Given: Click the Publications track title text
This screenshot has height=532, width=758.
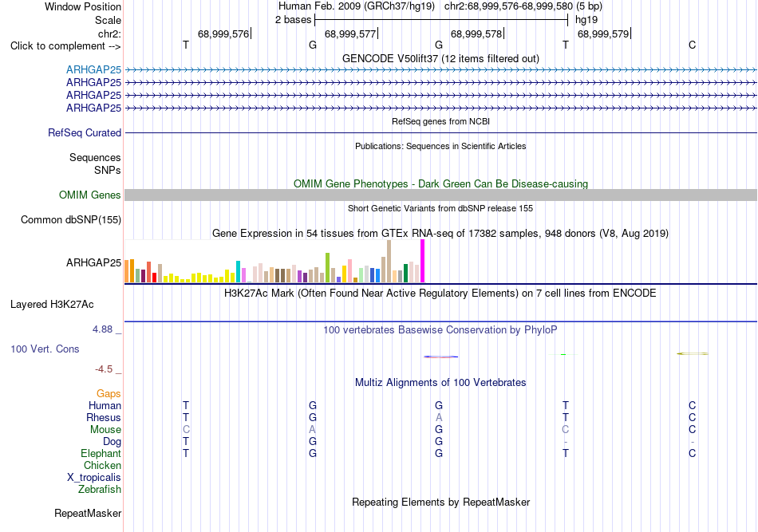Looking at the screenshot, I should pos(440,146).
